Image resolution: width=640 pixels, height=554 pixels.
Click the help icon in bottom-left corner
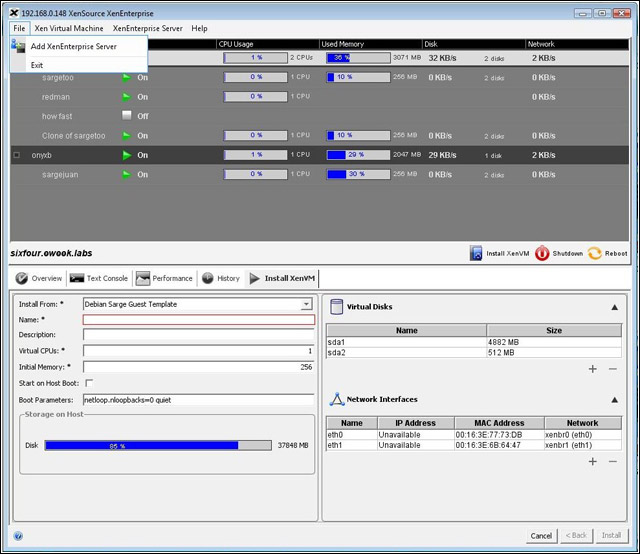[x=18, y=536]
